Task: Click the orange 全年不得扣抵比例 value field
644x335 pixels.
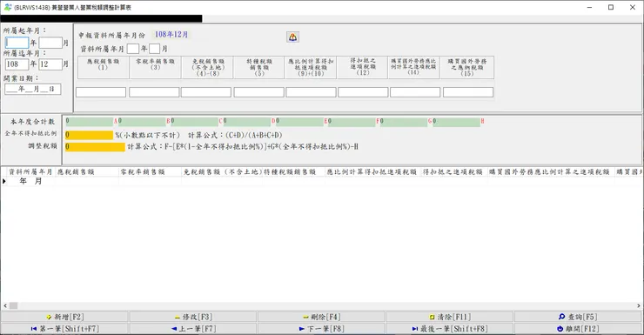Action: pyautogui.click(x=89, y=135)
